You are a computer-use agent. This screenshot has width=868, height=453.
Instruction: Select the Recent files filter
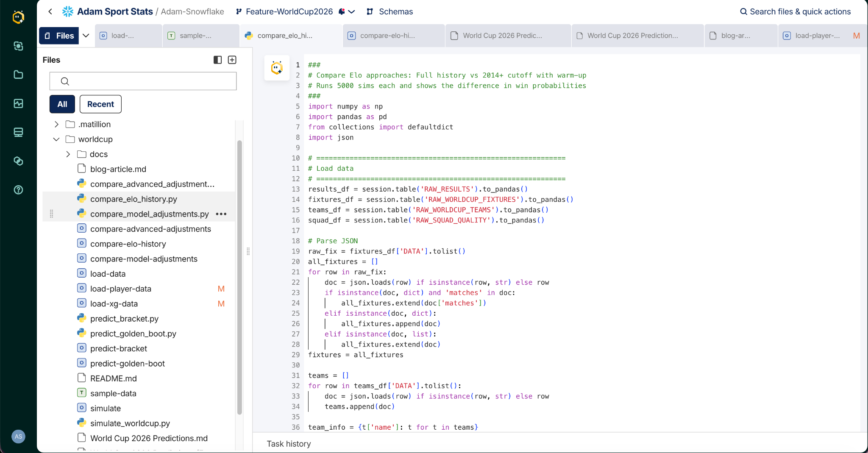pos(100,104)
